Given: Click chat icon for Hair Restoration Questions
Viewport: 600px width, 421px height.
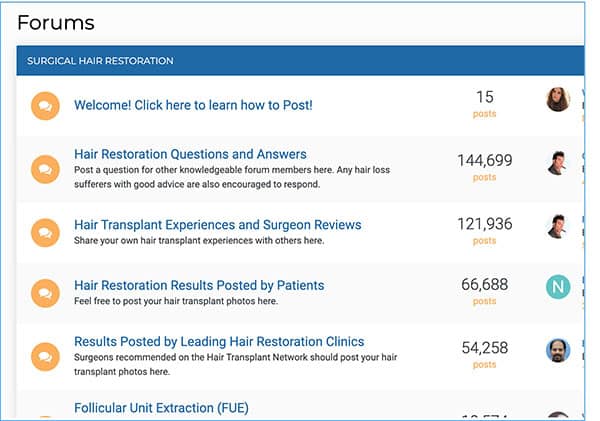Looking at the screenshot, I should tap(46, 169).
